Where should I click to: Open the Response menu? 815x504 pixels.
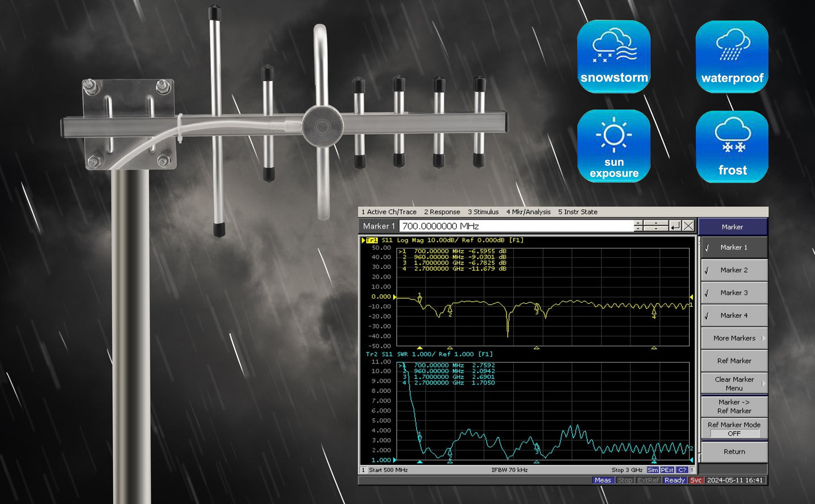[x=442, y=212]
